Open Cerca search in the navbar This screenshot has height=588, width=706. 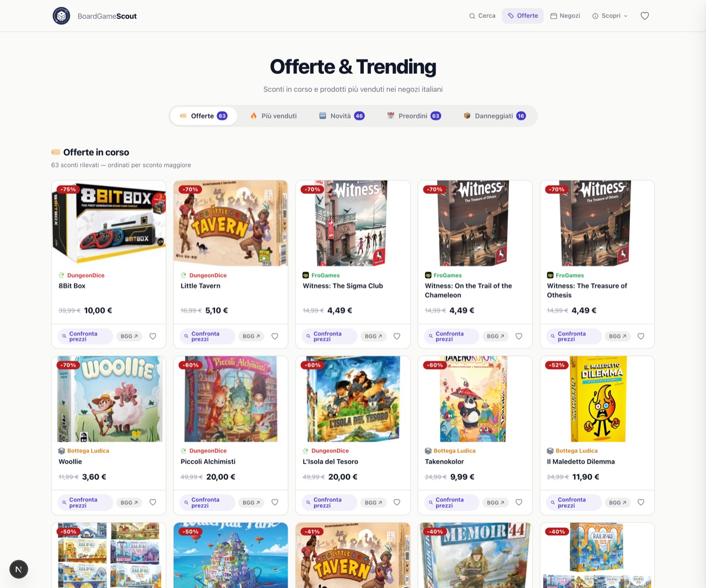(x=482, y=16)
